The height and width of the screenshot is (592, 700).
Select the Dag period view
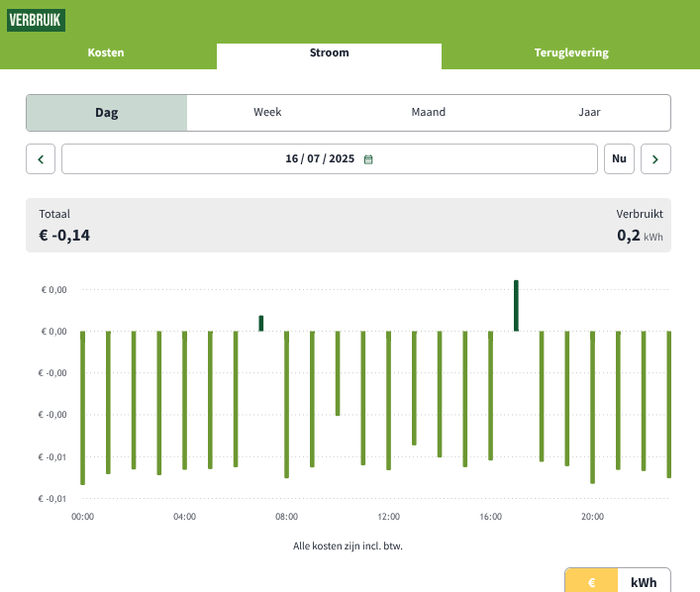(107, 113)
